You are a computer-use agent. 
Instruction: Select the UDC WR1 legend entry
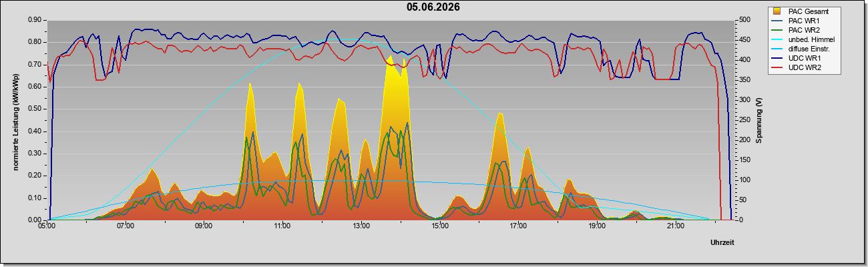[796, 58]
